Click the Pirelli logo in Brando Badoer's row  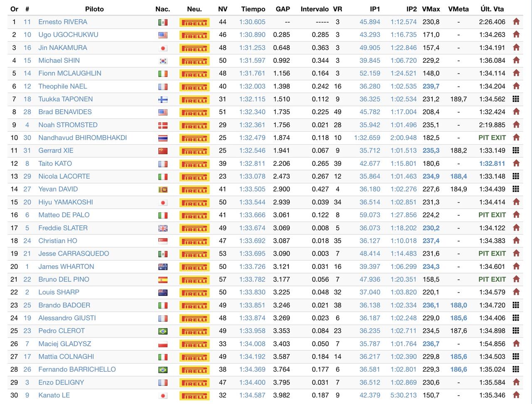pos(194,305)
